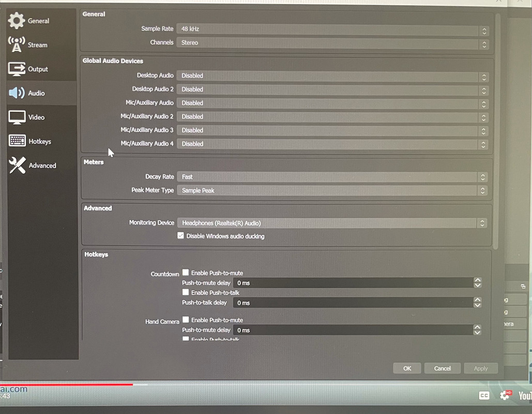Viewport: 532px width, 414px height.
Task: Open the Sample Rate dropdown
Action: [332, 29]
